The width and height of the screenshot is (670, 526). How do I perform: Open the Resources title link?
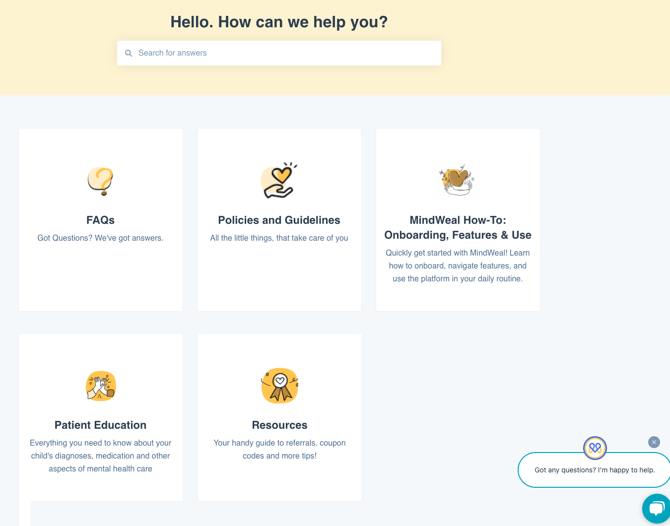click(279, 425)
